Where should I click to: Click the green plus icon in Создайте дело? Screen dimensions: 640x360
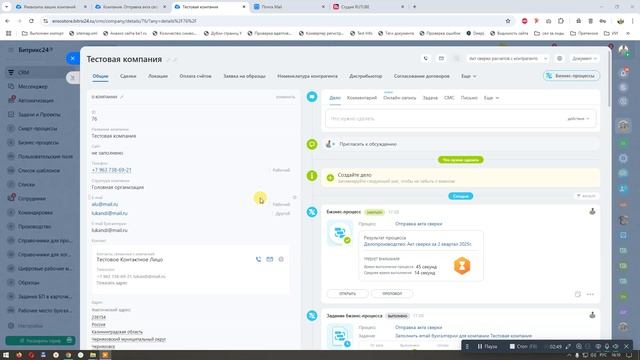pyautogui.click(x=330, y=178)
